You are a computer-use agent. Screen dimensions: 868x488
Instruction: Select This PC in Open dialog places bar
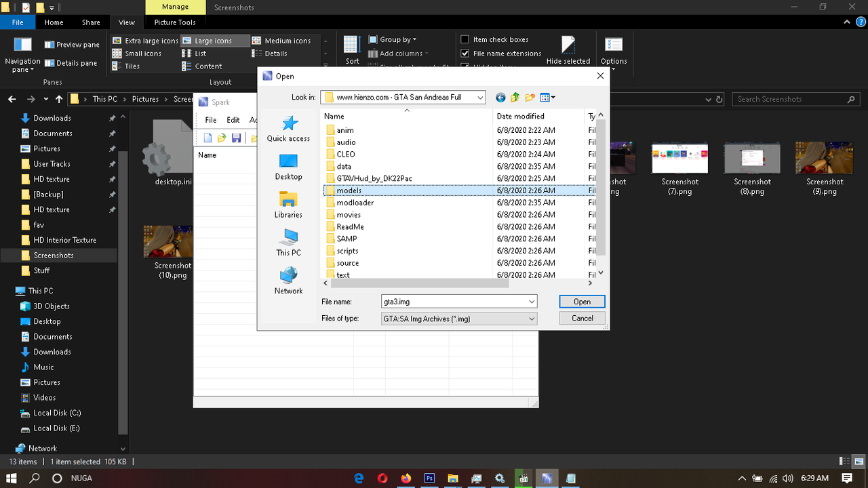point(288,243)
